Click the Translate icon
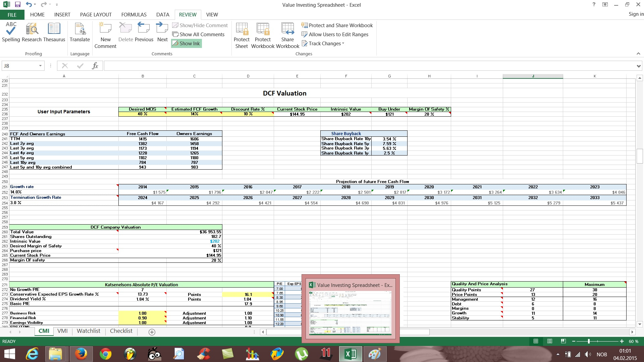The height and width of the screenshot is (362, 644). click(80, 33)
